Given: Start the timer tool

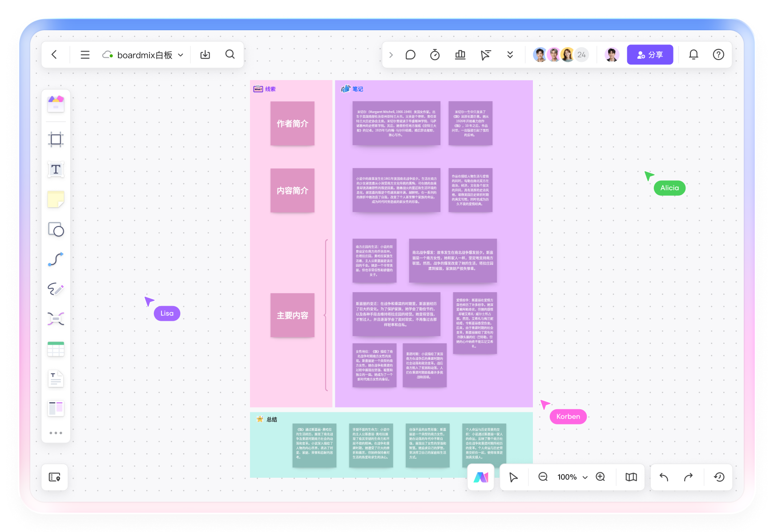Looking at the screenshot, I should [435, 55].
